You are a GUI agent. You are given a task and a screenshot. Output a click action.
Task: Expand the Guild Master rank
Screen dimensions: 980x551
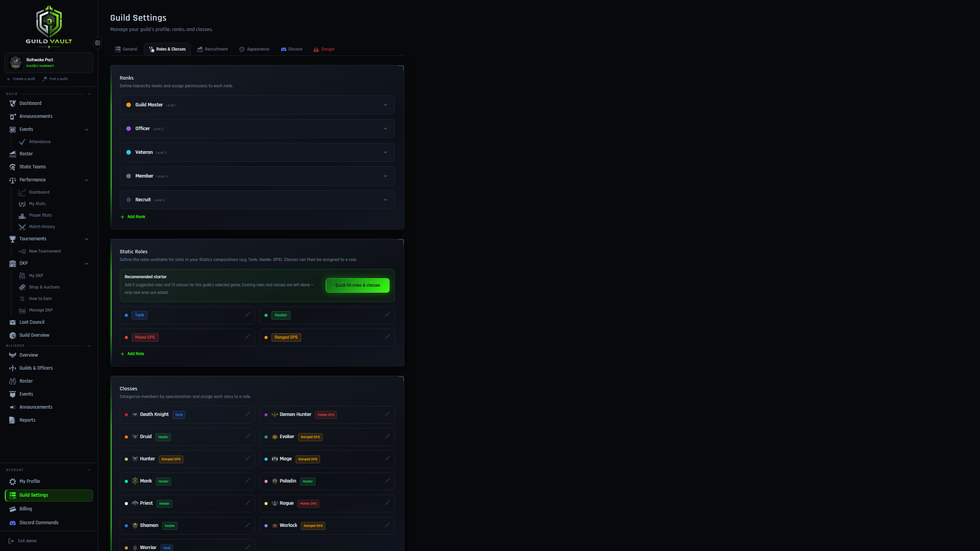(x=257, y=105)
